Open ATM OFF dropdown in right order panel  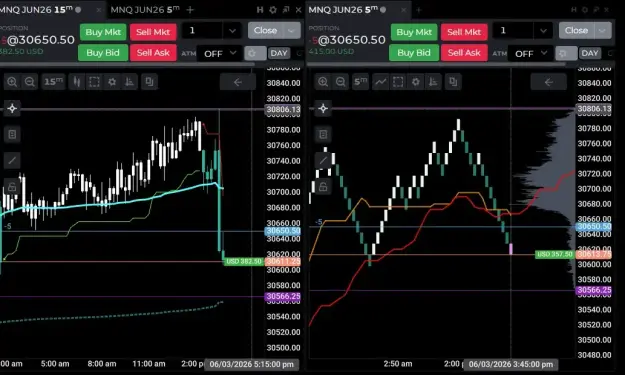coord(531,53)
